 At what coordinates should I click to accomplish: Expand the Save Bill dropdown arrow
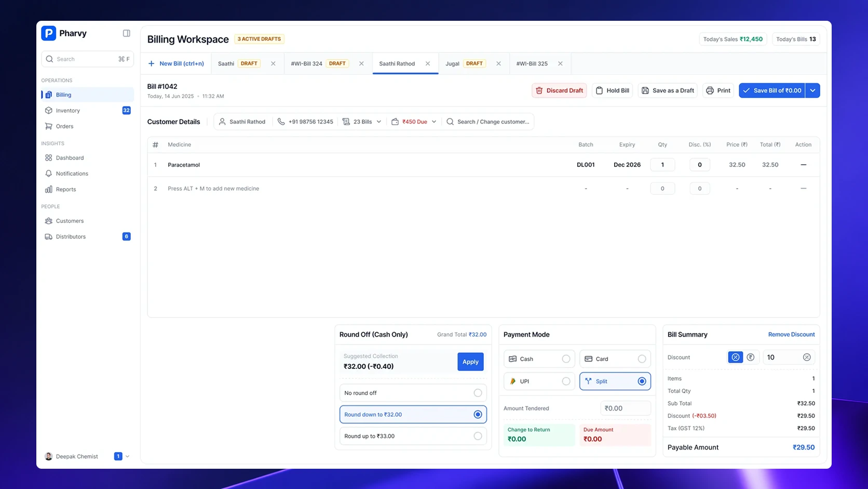pos(813,90)
